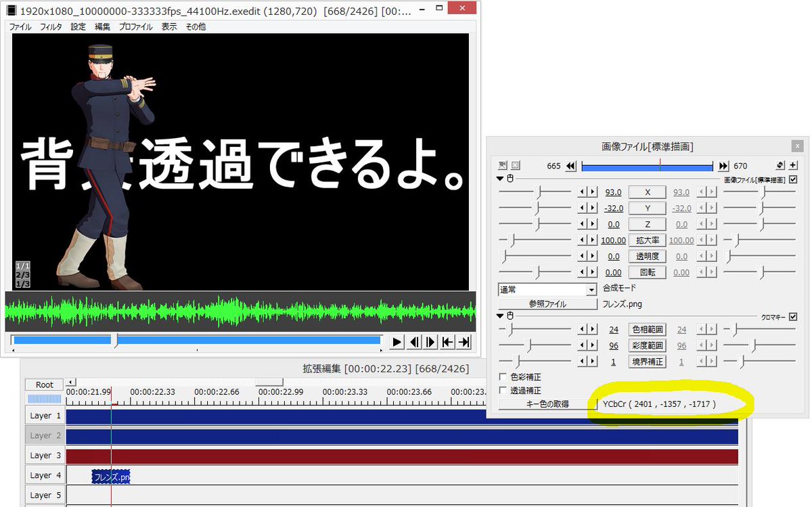This screenshot has width=812, height=507.
Task: Select the フレンズ.png clip on Layer 4
Action: [112, 476]
